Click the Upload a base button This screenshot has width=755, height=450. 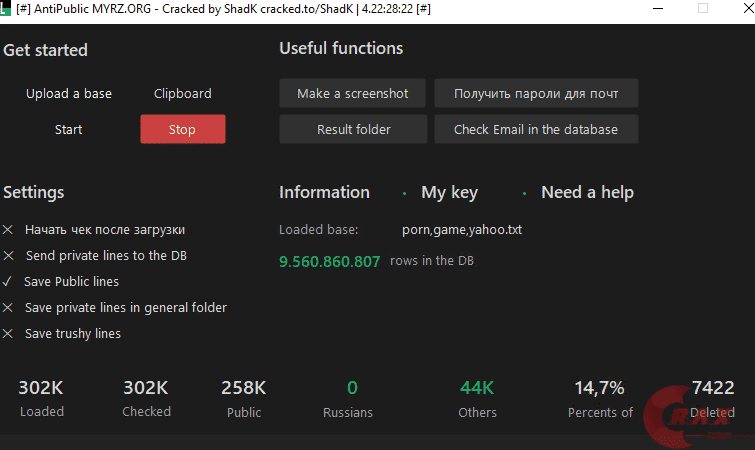coord(69,94)
